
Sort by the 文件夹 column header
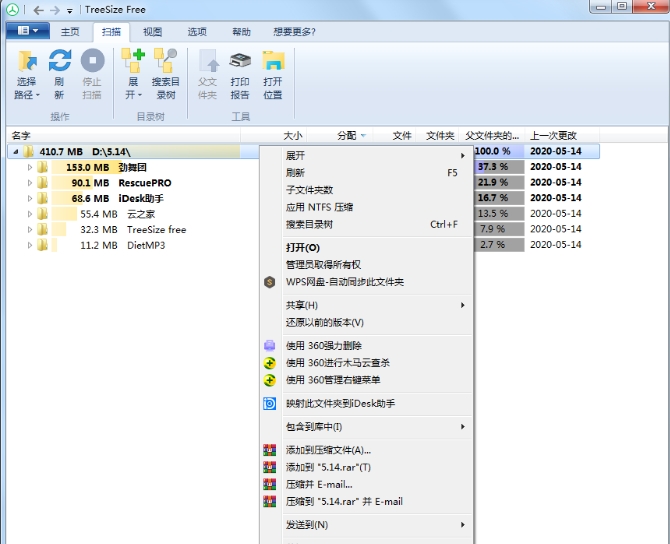tap(437, 136)
